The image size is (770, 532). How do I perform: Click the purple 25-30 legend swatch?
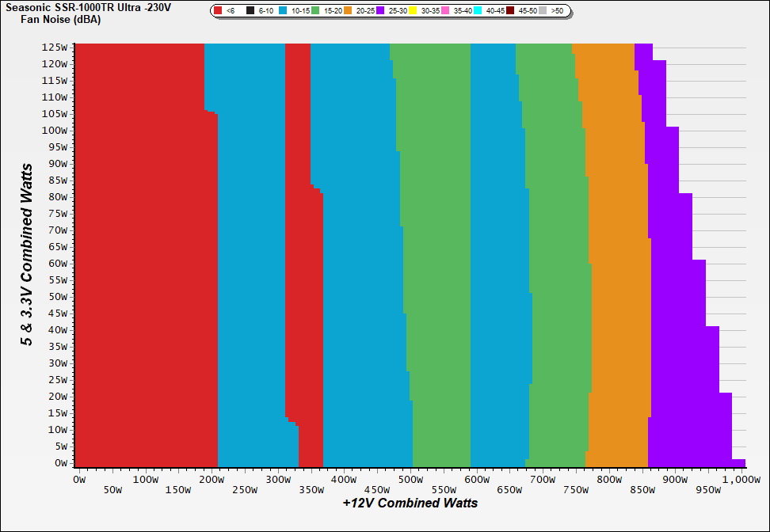(380, 11)
